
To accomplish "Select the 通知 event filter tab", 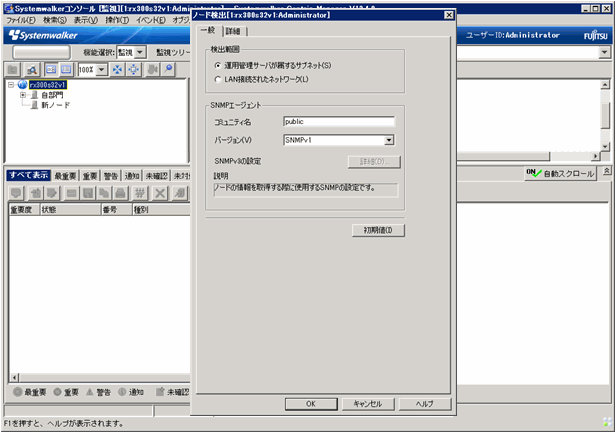I will click(132, 176).
